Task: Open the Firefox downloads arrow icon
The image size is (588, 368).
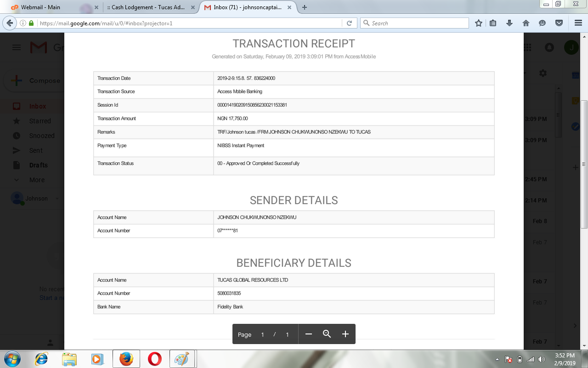Action: point(509,23)
